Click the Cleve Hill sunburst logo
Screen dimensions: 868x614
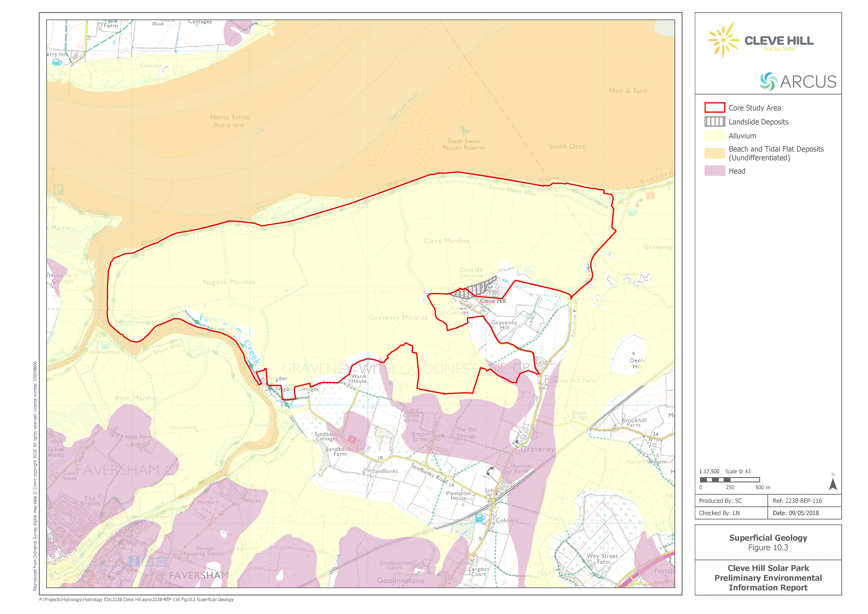click(x=723, y=40)
